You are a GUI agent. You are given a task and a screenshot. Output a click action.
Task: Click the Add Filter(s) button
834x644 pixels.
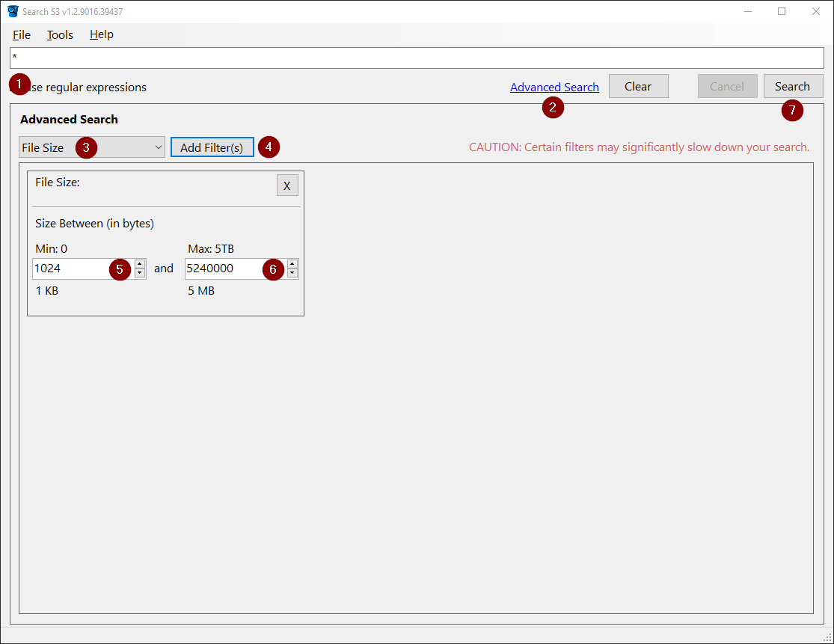point(212,147)
